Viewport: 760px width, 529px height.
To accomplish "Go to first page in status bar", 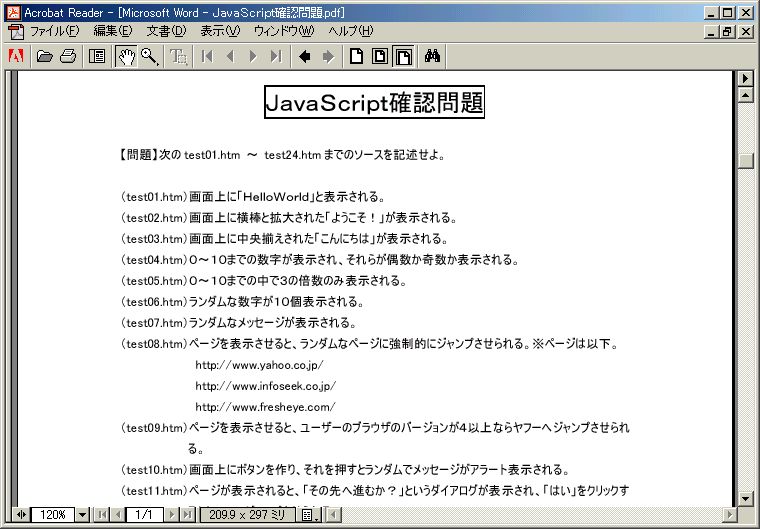I will tap(101, 514).
